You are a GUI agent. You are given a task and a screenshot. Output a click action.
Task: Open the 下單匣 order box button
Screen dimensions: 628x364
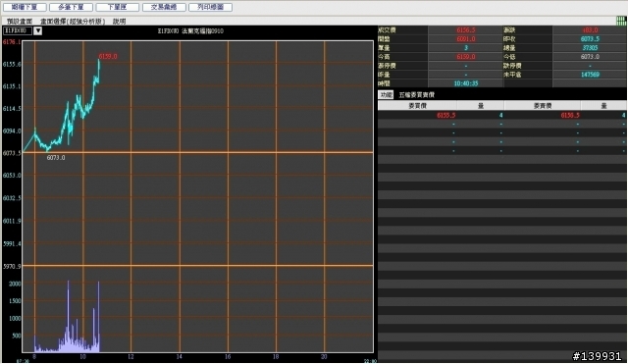[118, 7]
